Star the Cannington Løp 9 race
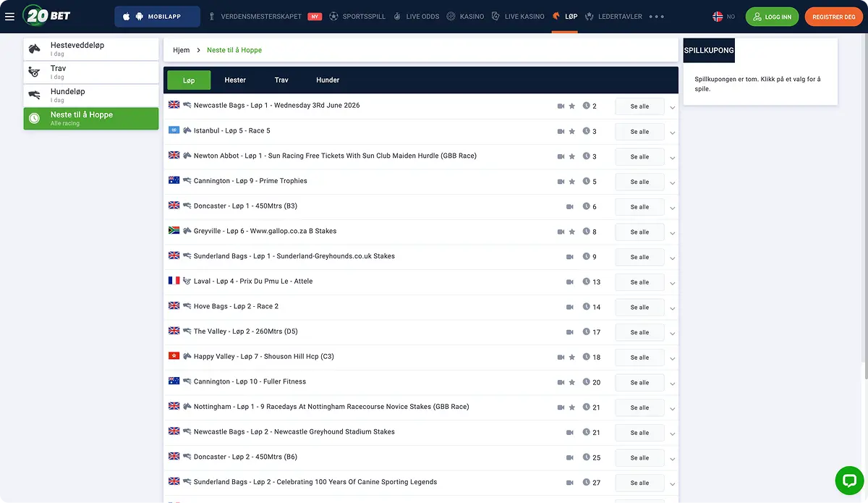Image resolution: width=868 pixels, height=503 pixels. pyautogui.click(x=572, y=182)
